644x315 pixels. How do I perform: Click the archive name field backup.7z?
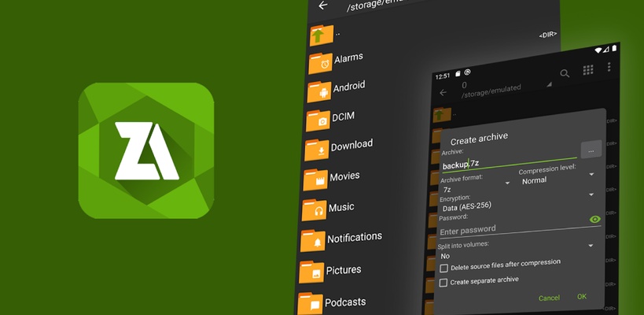pos(509,163)
